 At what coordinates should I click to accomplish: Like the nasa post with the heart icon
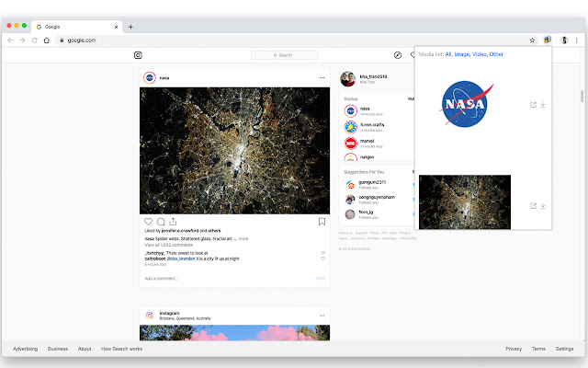(149, 222)
